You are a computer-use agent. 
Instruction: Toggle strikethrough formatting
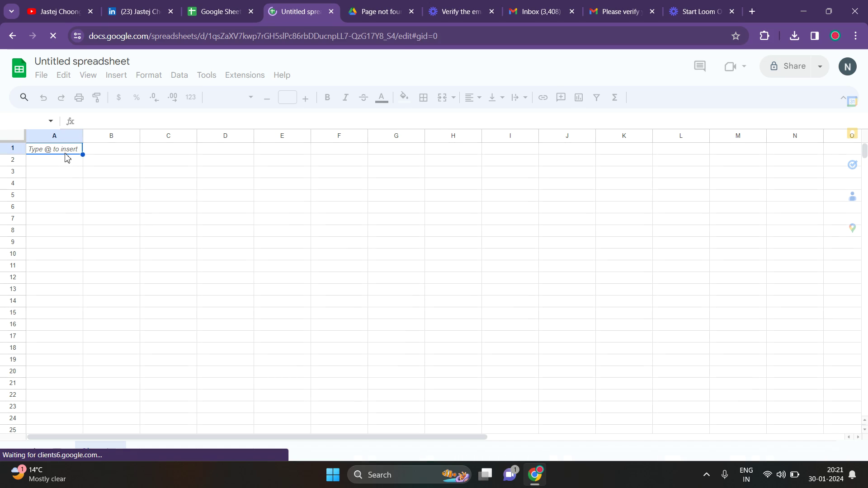click(x=363, y=98)
